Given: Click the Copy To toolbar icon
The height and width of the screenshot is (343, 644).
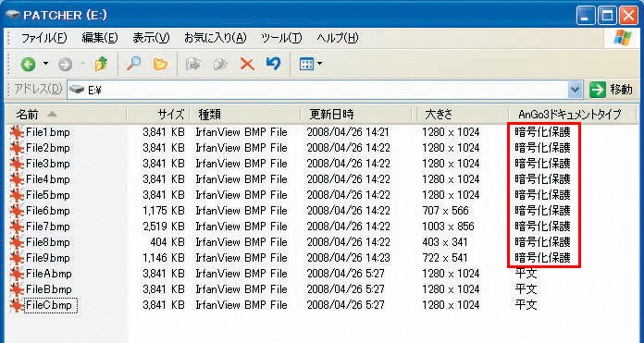Looking at the screenshot, I should [220, 64].
